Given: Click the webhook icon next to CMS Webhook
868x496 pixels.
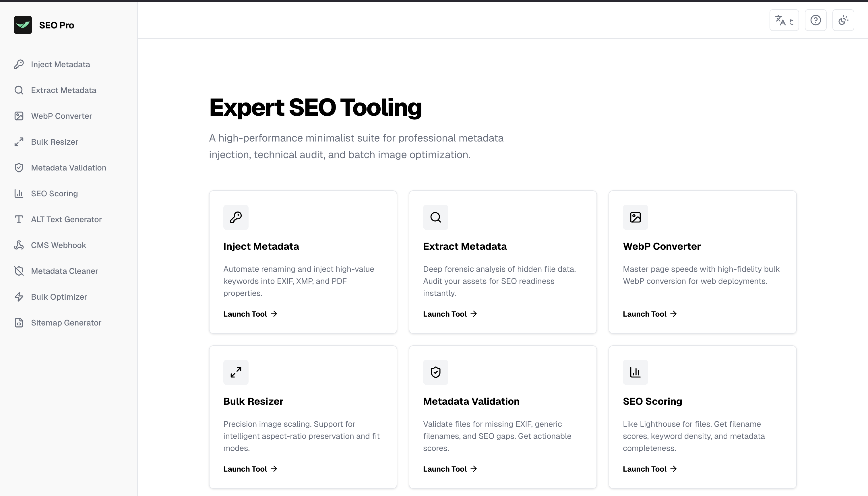Looking at the screenshot, I should coord(19,245).
